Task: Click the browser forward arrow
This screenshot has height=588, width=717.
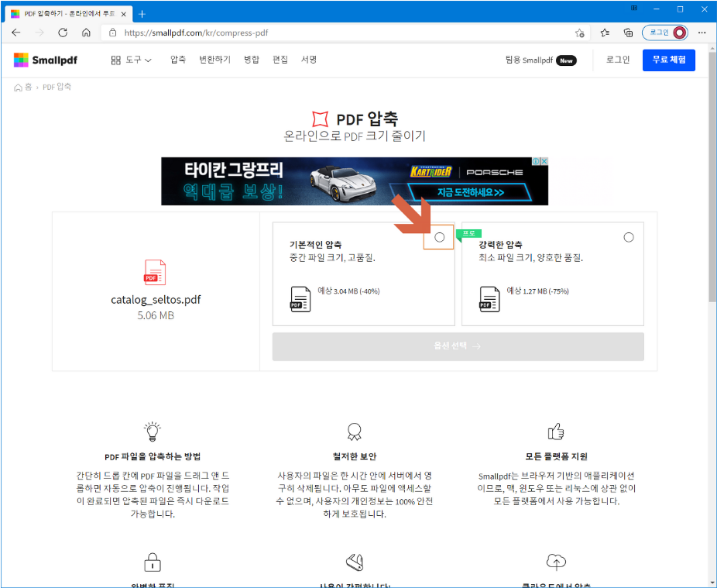Action: coord(39,33)
